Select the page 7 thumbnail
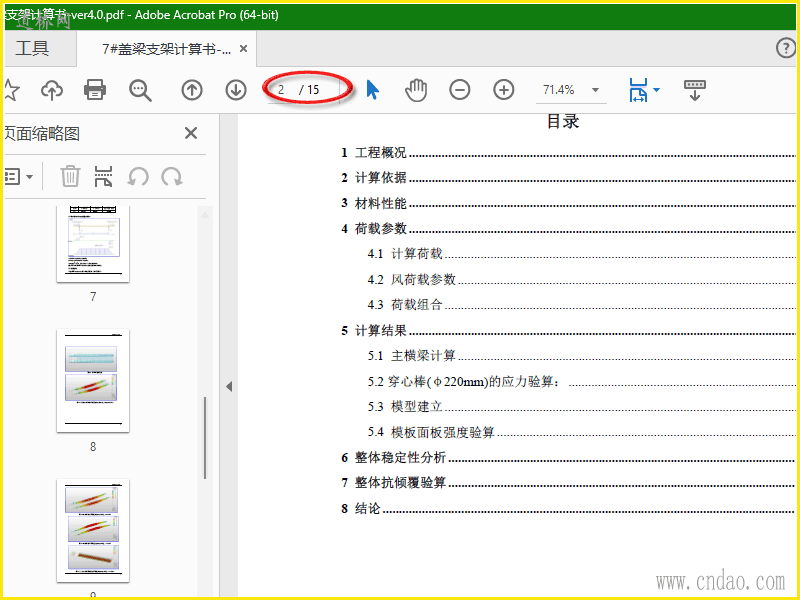800x600 pixels. (93, 244)
